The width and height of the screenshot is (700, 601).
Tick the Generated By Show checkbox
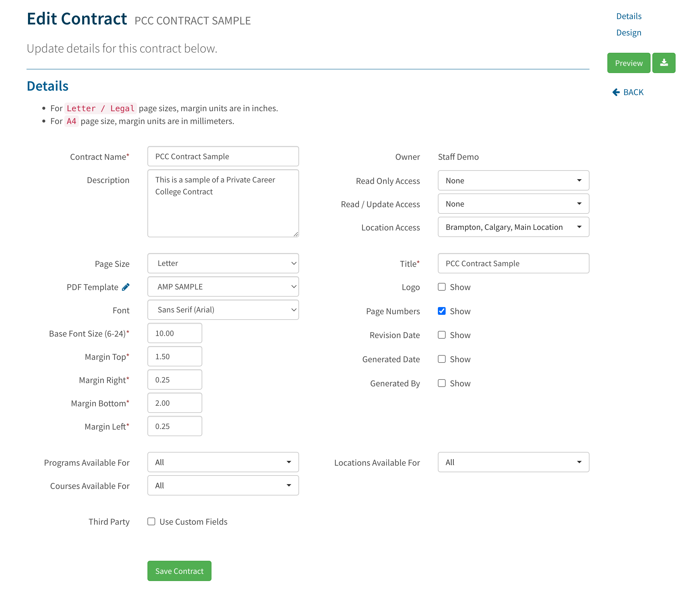pos(441,383)
